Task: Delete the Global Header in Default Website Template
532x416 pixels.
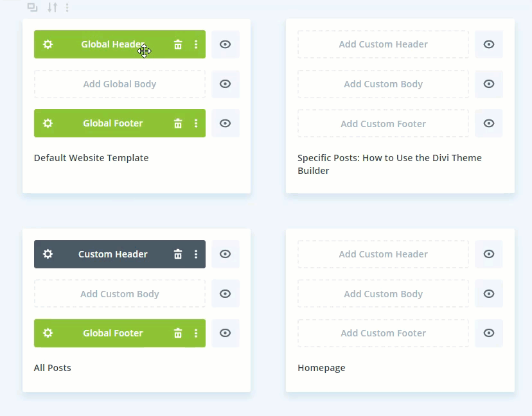Action: click(x=178, y=44)
